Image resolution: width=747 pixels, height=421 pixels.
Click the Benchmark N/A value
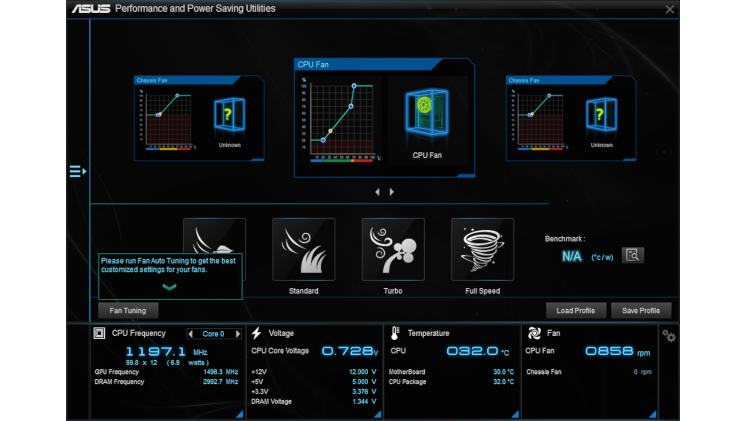coord(572,257)
